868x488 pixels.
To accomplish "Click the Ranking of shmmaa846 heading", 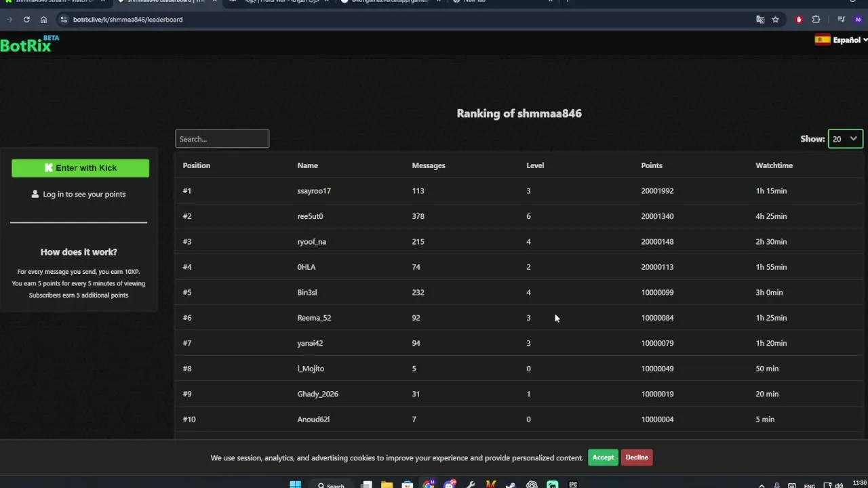I will click(519, 113).
